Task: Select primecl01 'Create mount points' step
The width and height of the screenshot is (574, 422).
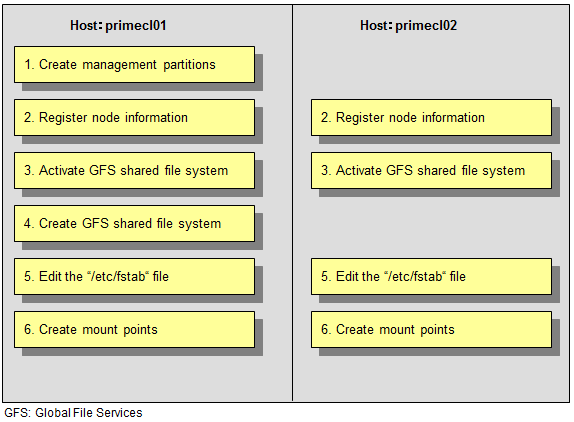Action: point(134,329)
